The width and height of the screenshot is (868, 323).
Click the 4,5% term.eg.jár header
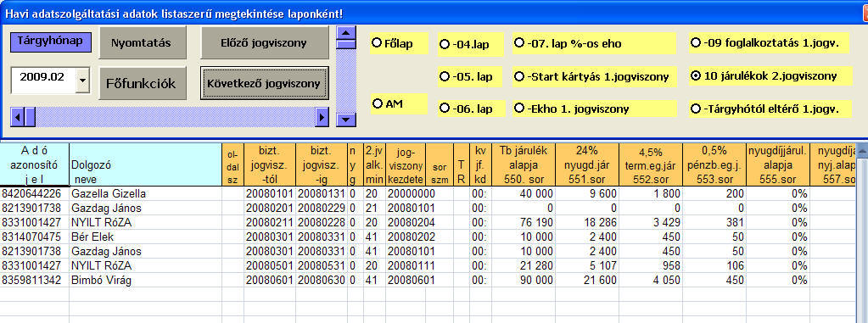point(651,164)
